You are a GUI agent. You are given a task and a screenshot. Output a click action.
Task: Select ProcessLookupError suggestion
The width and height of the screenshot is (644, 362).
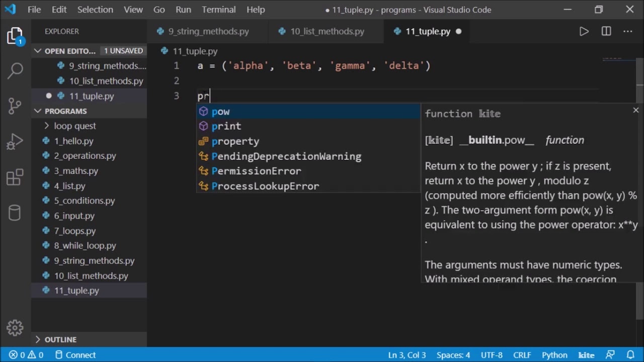click(x=308, y=186)
